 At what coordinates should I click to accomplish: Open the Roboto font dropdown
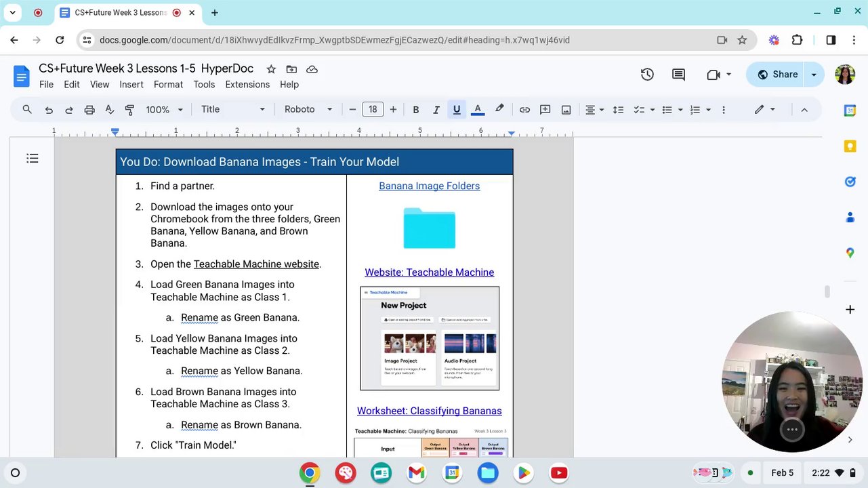coord(308,110)
